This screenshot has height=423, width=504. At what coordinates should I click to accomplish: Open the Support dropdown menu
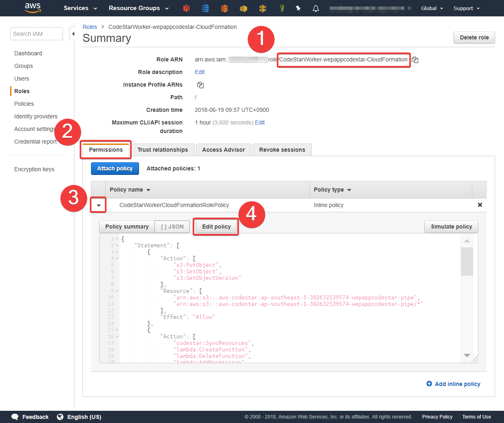click(x=467, y=8)
